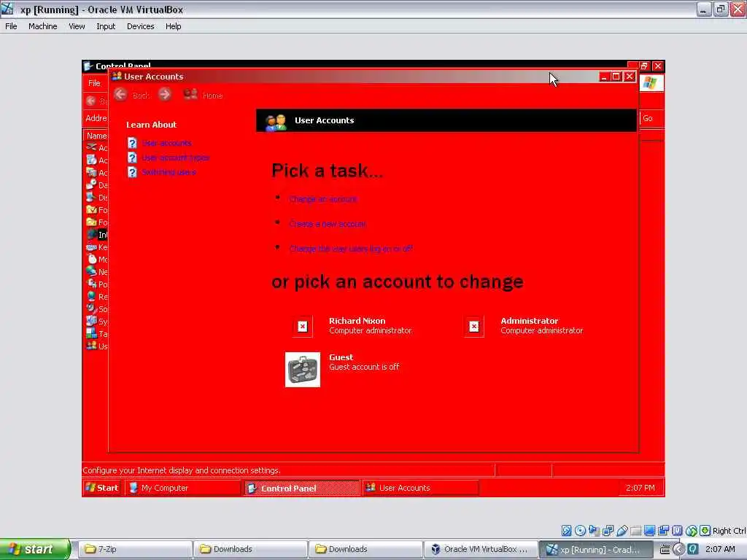Screen dimensions: 747x560
Task: Click the host Windows start button
Action: [x=35, y=549]
